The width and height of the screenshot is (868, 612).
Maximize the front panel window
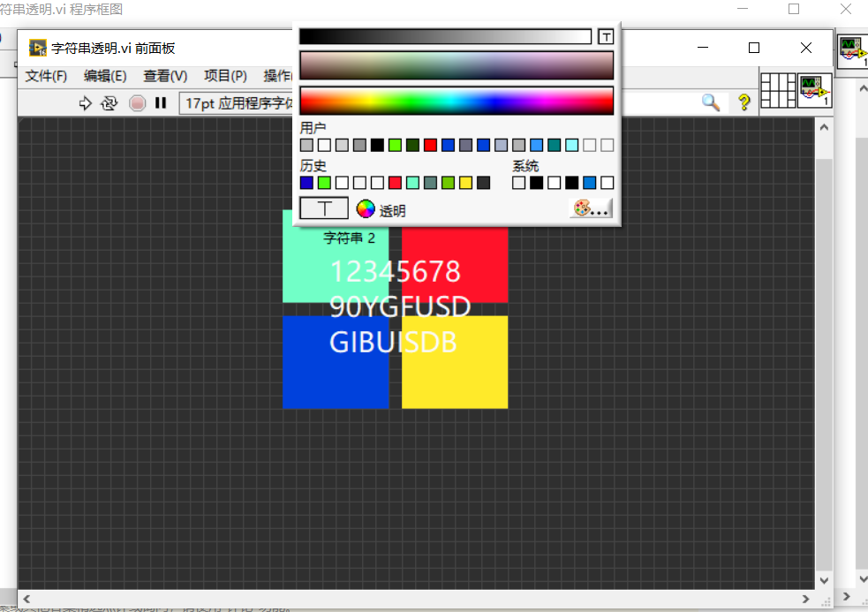[754, 49]
